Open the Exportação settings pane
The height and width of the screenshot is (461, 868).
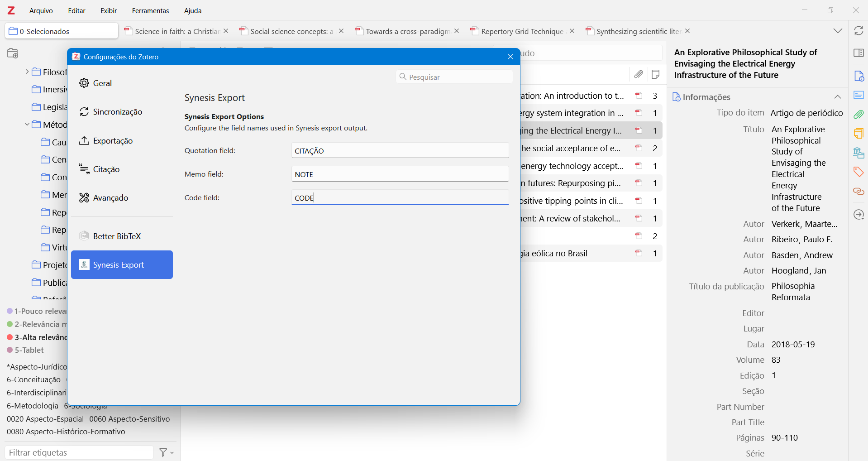click(x=113, y=141)
